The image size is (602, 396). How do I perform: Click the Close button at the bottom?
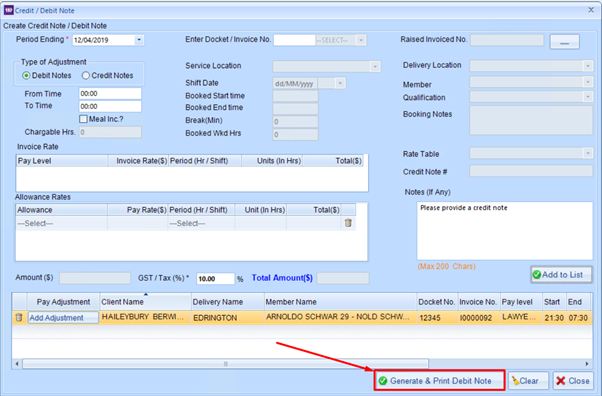click(x=573, y=381)
